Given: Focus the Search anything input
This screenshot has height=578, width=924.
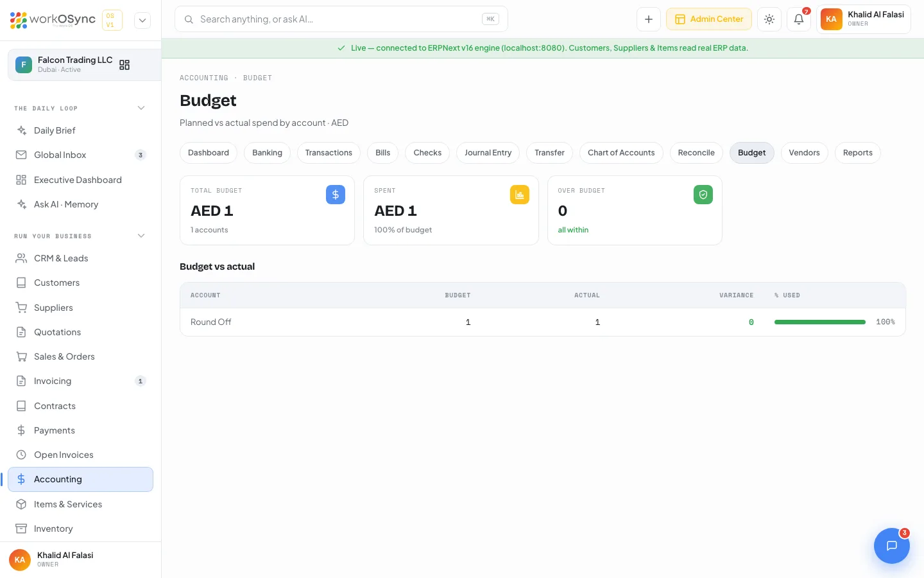Looking at the screenshot, I should 341,19.
